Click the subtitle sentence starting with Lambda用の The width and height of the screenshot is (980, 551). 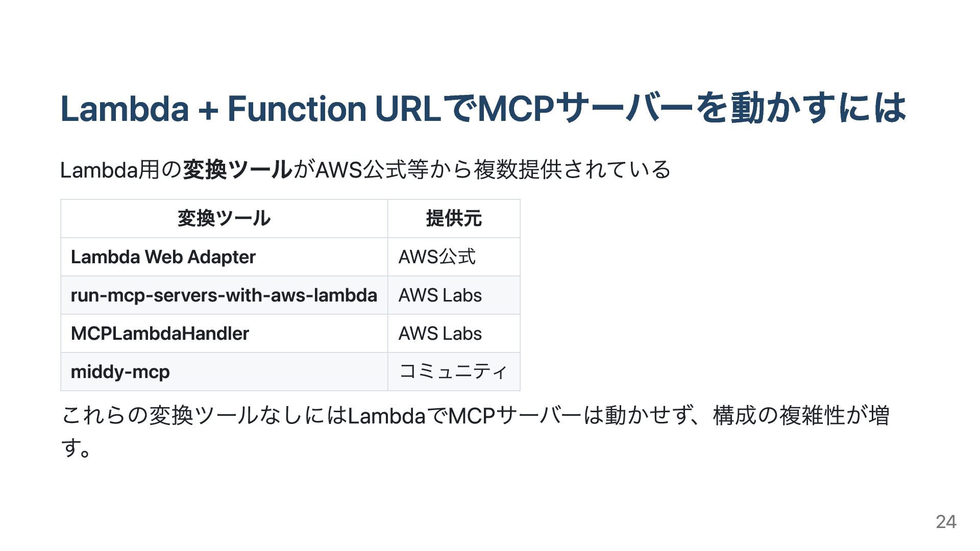(x=365, y=169)
